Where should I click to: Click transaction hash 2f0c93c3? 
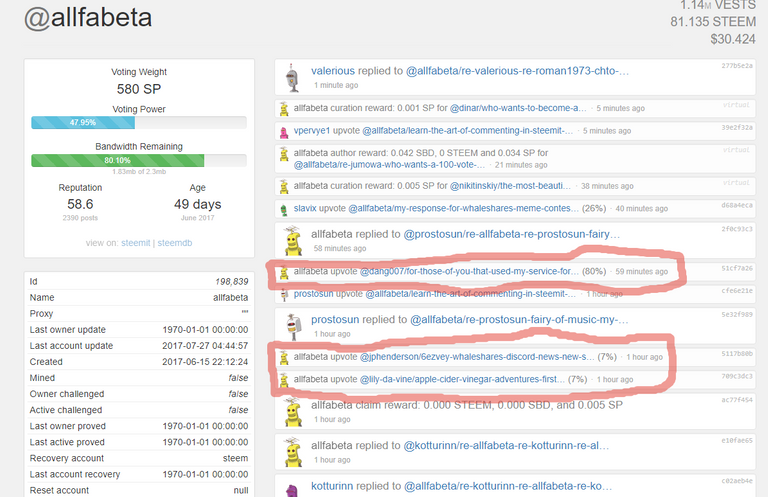point(737,229)
